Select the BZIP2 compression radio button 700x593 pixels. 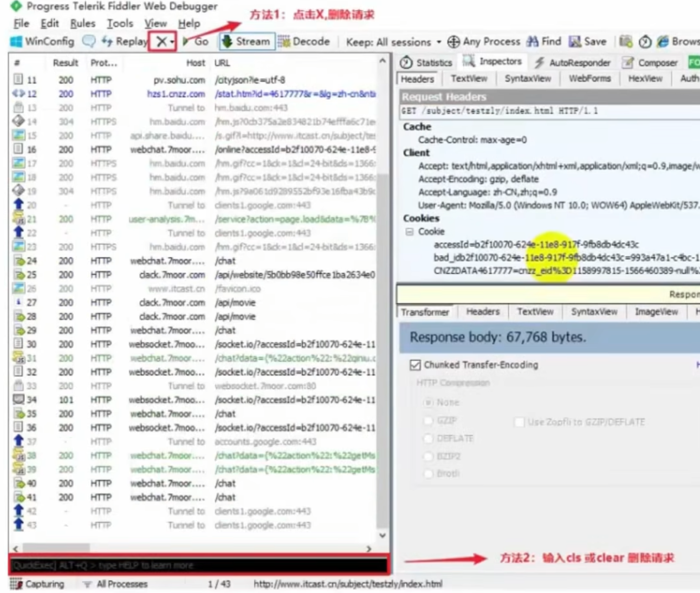[429, 456]
